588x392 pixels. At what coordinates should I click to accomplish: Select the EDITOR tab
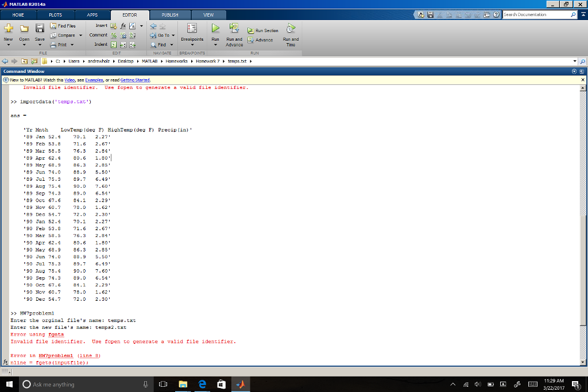pos(130,15)
